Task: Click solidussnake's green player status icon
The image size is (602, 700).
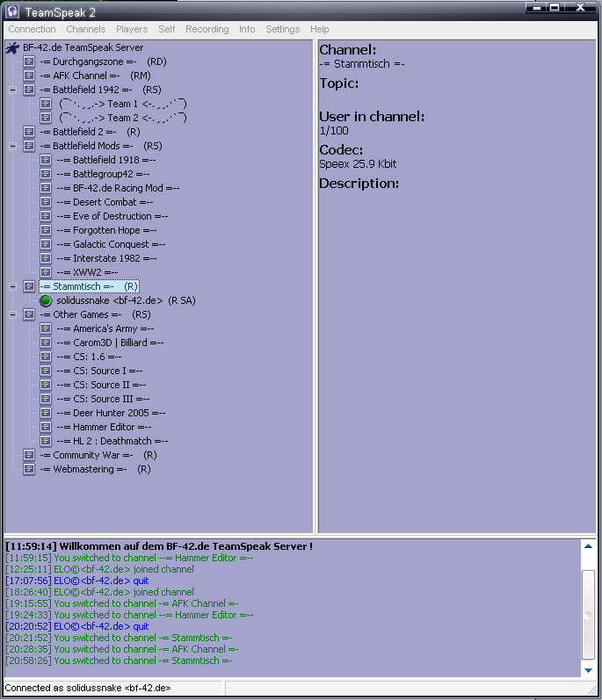Action: point(46,300)
